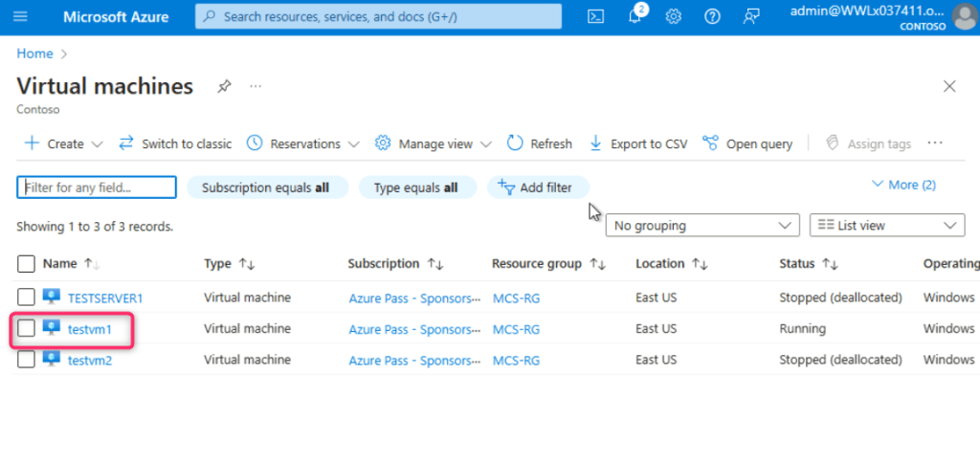Click the help question mark icon
Screen dimensions: 980x463
tap(712, 16)
